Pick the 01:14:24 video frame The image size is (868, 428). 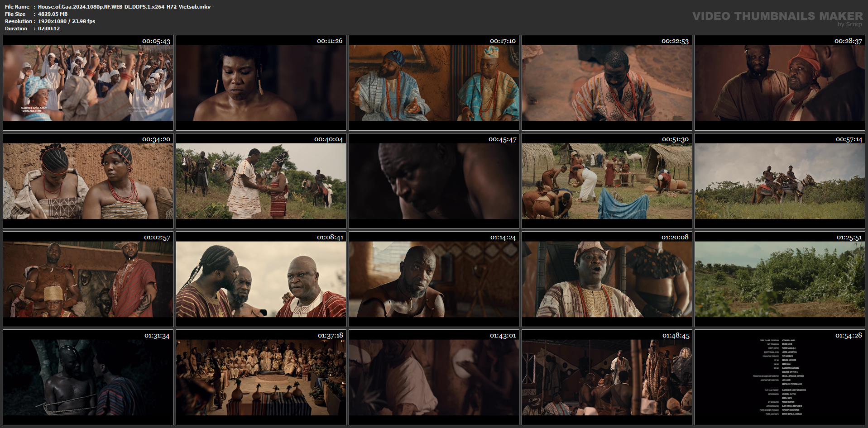coord(434,279)
